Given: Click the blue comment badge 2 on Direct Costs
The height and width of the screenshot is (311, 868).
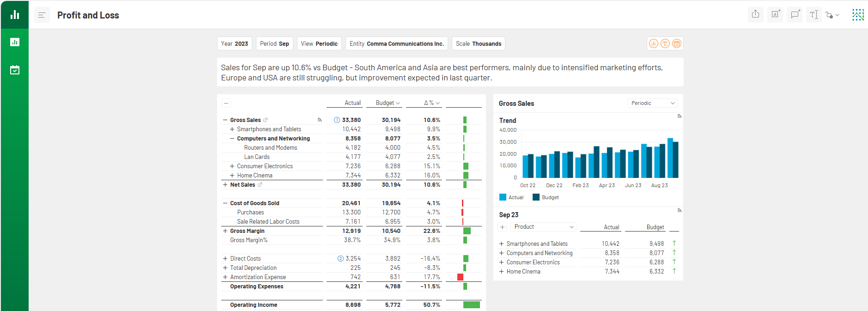Looking at the screenshot, I should click(340, 259).
